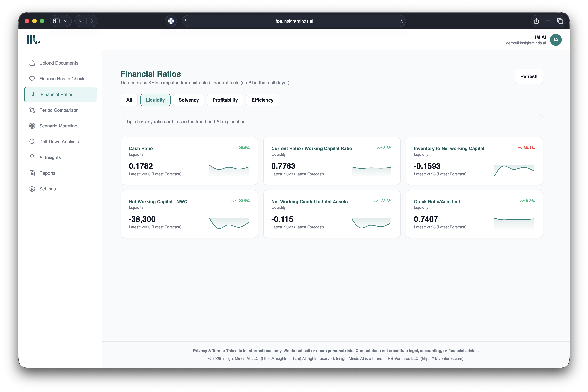Show All ratios tab

click(129, 100)
